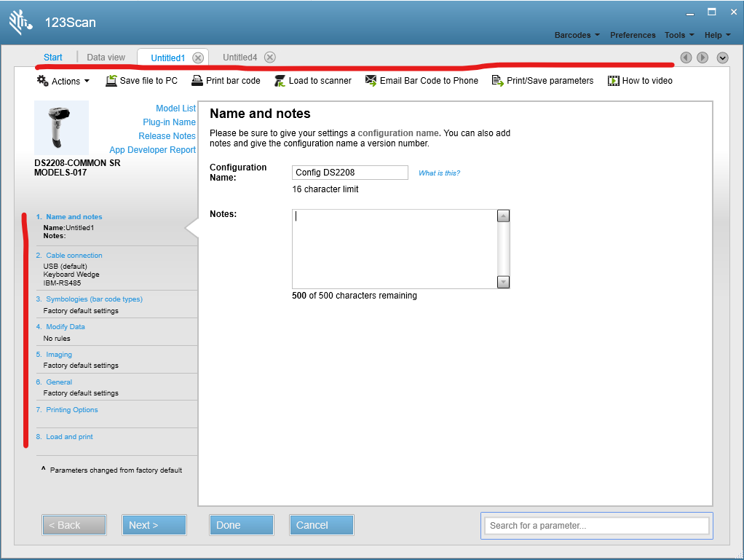Image resolution: width=744 pixels, height=560 pixels.
Task: Click the Cancel button
Action: click(x=322, y=525)
